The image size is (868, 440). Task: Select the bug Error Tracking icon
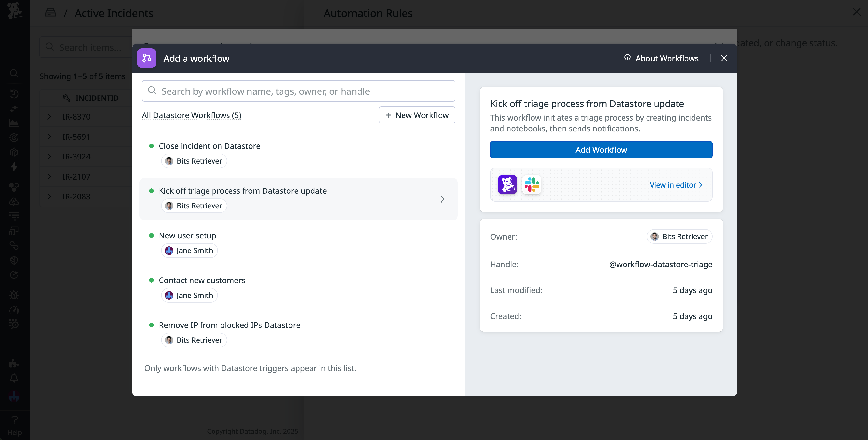click(x=14, y=295)
